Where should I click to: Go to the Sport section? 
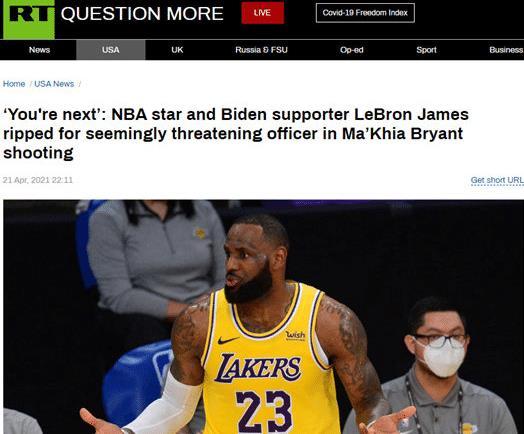click(x=426, y=50)
